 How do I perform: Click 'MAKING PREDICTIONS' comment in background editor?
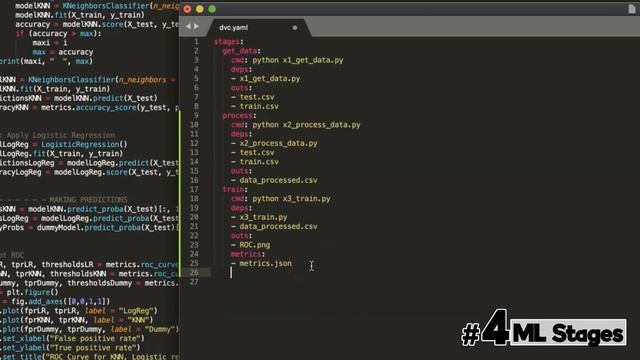[x=89, y=200]
